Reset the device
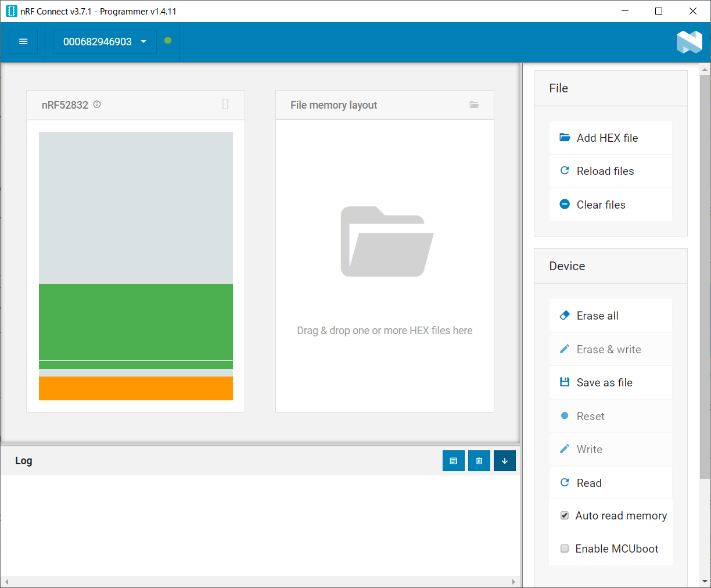This screenshot has width=711, height=588. point(611,416)
